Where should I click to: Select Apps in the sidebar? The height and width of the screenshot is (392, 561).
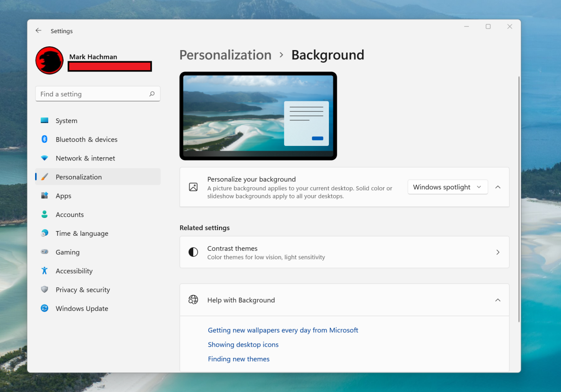(x=98, y=196)
